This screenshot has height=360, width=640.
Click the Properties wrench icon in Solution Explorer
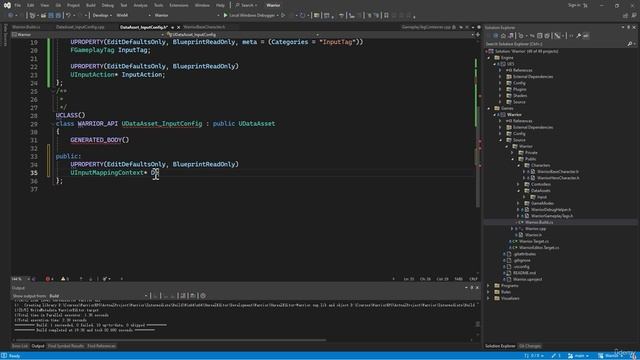pyautogui.click(x=578, y=36)
